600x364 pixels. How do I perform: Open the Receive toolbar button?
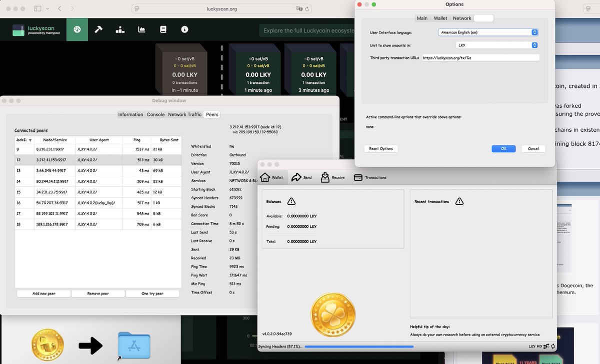pos(332,177)
